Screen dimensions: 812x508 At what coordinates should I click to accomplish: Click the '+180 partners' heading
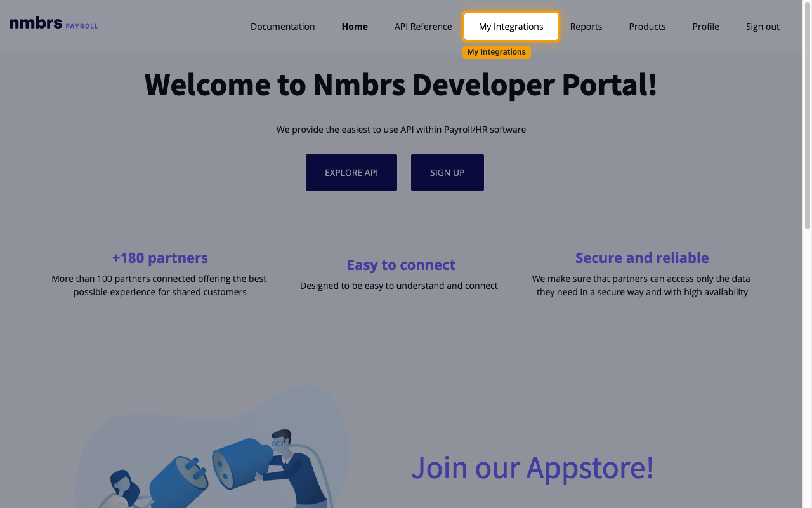coord(160,258)
